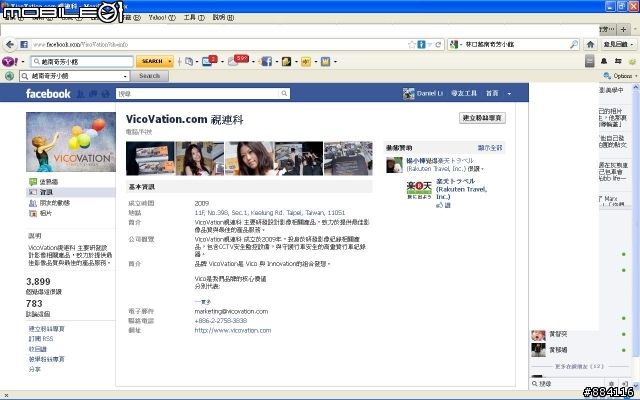Click the Facebook favicon in address bar
The width and height of the screenshot is (640, 400).
tap(24, 44)
